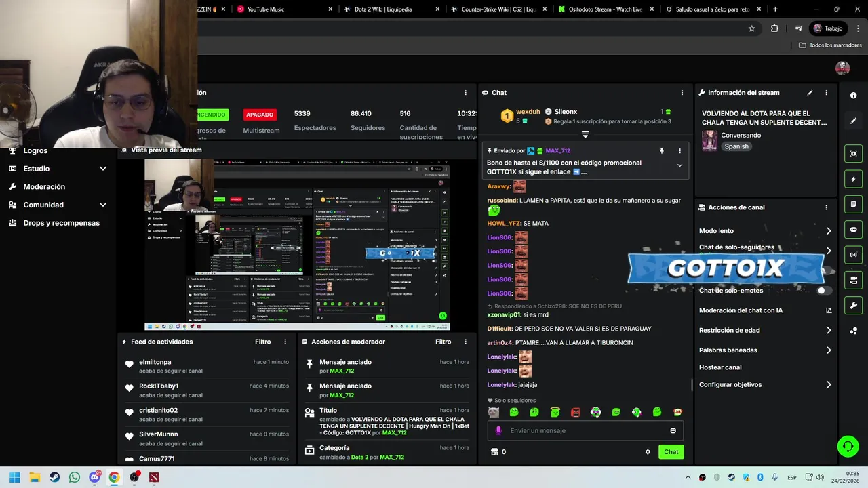The height and width of the screenshot is (488, 868).
Task: Open Trabajo browser profile button
Action: point(829,28)
